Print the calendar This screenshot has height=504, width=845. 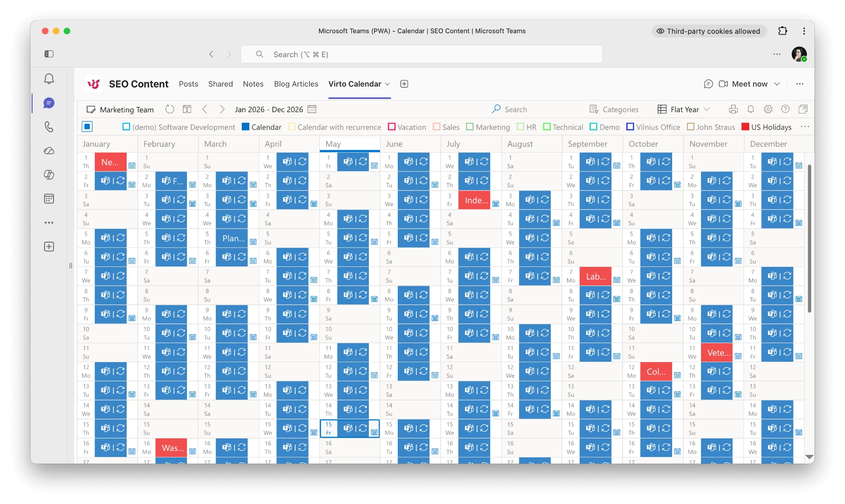(x=733, y=109)
